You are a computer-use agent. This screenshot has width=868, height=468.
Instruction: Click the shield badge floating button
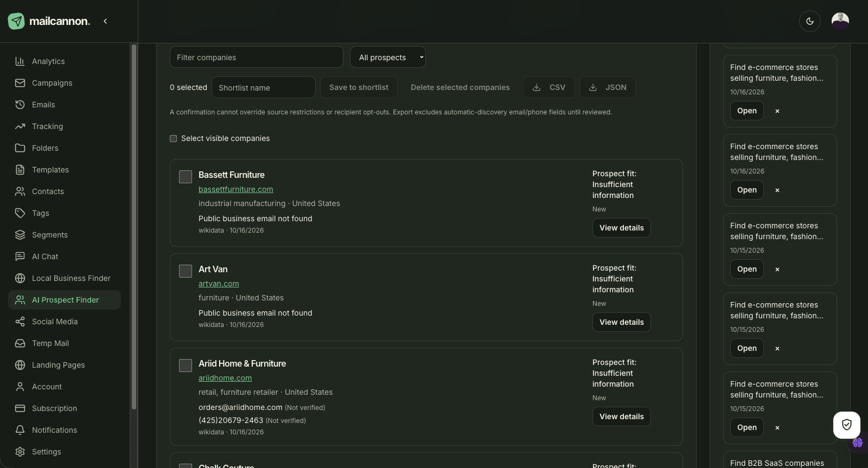coord(847,425)
